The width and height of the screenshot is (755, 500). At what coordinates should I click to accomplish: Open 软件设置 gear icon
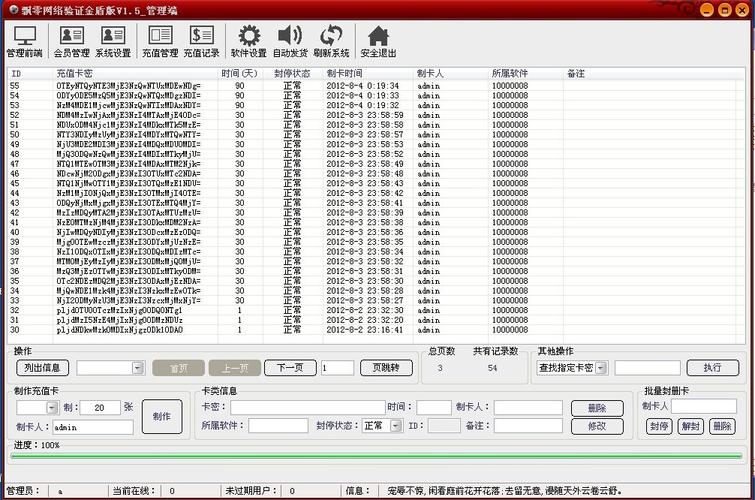(x=248, y=40)
